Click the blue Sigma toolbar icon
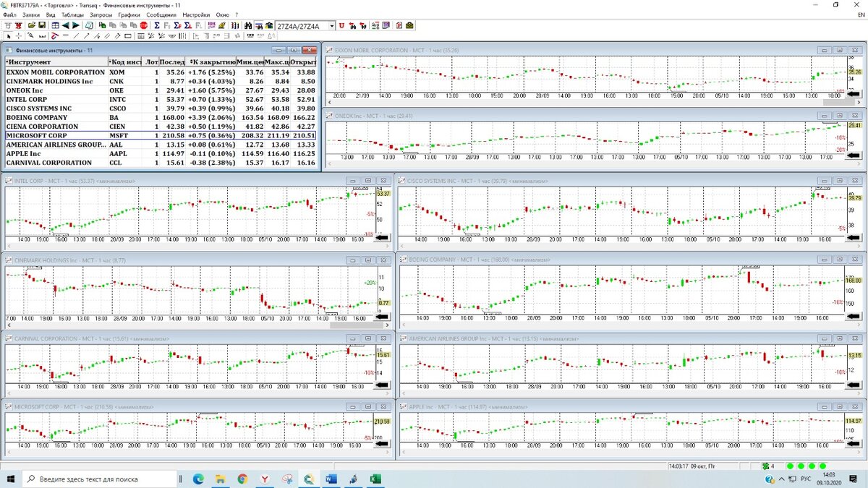This screenshot has width=868, height=488. pyautogui.click(x=157, y=25)
